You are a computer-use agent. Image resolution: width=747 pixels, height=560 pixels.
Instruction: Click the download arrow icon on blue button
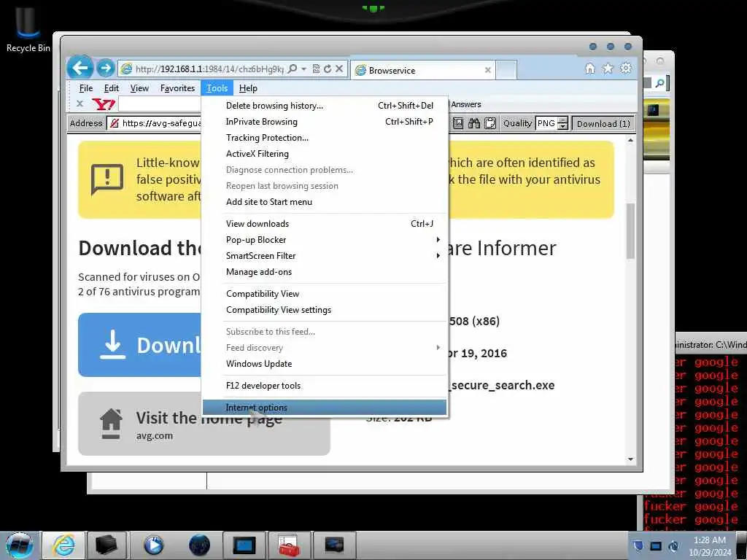tap(112, 344)
